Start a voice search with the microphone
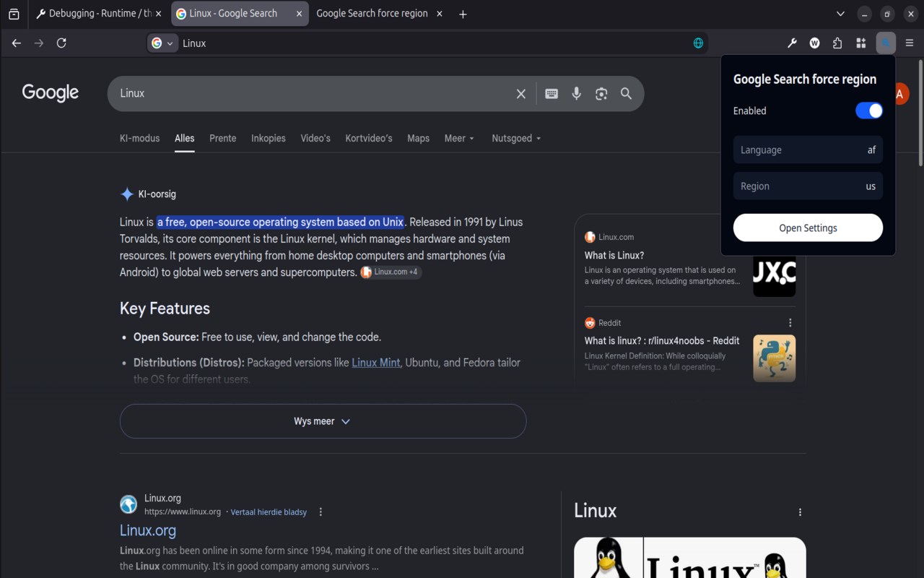 pos(576,94)
